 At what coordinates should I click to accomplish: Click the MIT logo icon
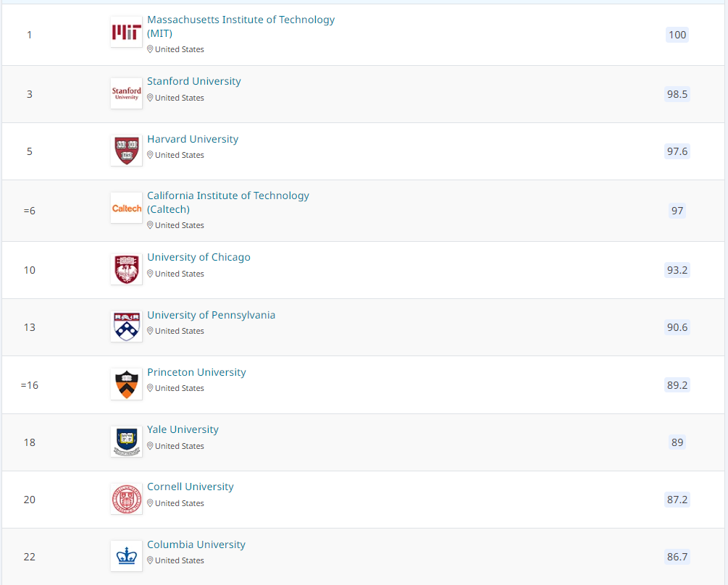click(x=126, y=32)
